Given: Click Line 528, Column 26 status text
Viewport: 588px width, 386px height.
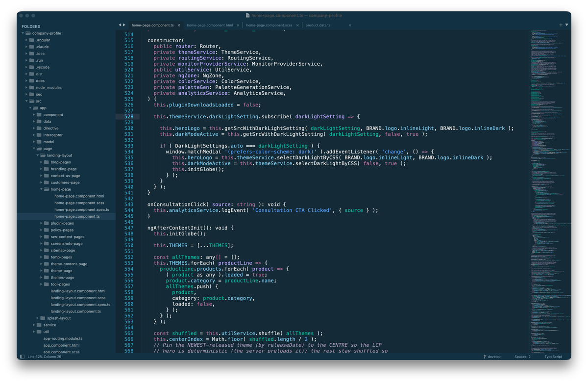Looking at the screenshot, I should (45, 357).
